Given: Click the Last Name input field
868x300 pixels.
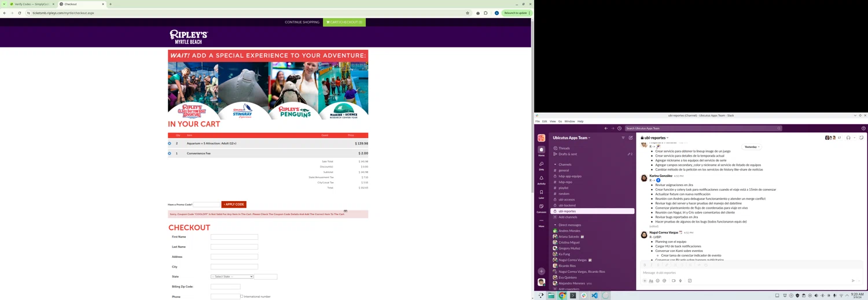Looking at the screenshot, I should [234, 247].
